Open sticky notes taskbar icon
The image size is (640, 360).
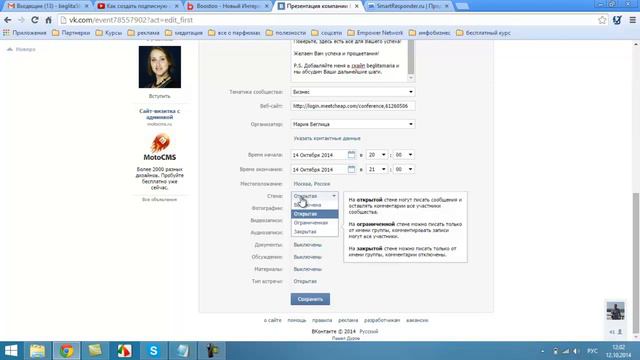tap(95, 351)
